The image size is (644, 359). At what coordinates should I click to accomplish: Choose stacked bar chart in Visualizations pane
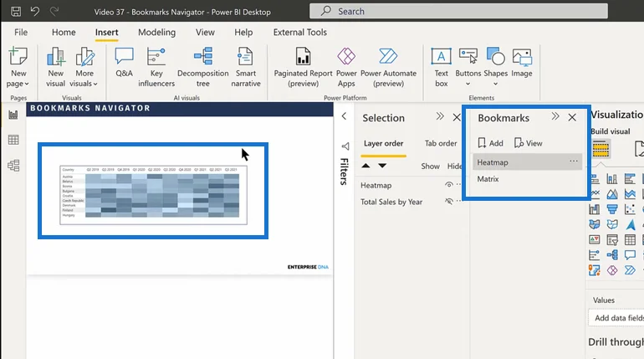tap(595, 179)
